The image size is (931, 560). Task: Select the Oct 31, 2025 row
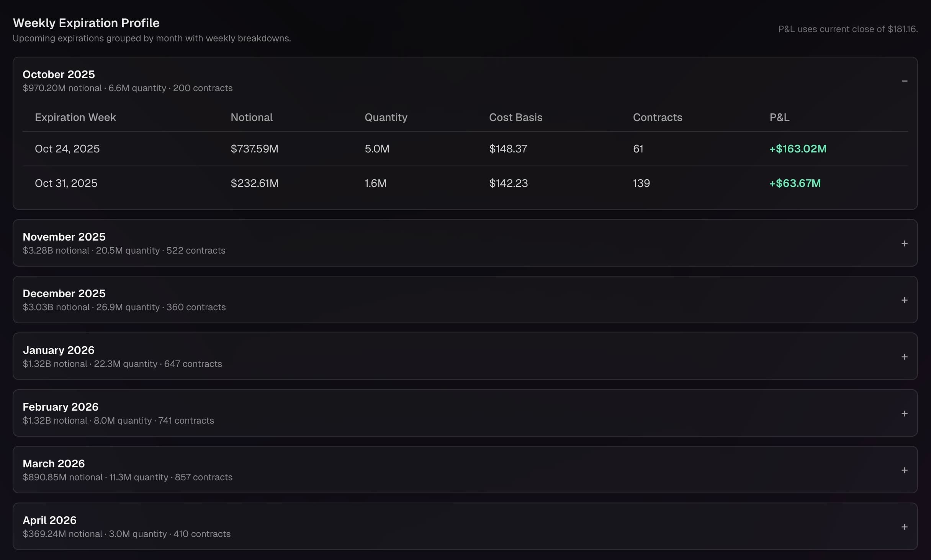(x=66, y=183)
